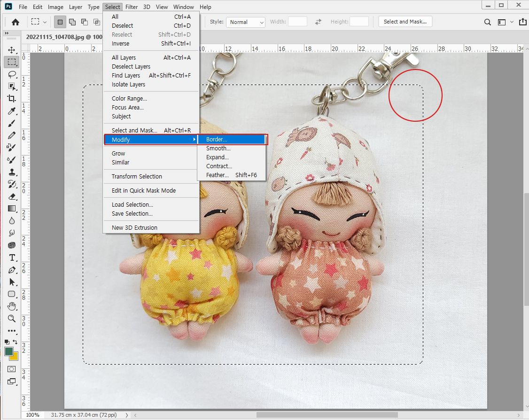529x420 pixels.
Task: Select the Move tool
Action: (12, 50)
